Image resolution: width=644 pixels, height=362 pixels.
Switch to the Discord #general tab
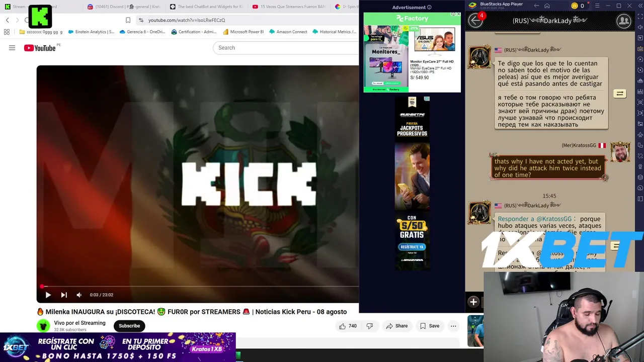(124, 7)
